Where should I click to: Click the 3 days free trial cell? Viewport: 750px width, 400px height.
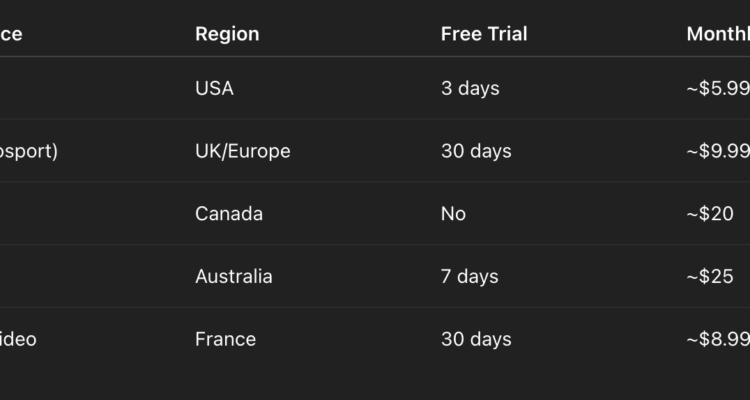pyautogui.click(x=470, y=88)
